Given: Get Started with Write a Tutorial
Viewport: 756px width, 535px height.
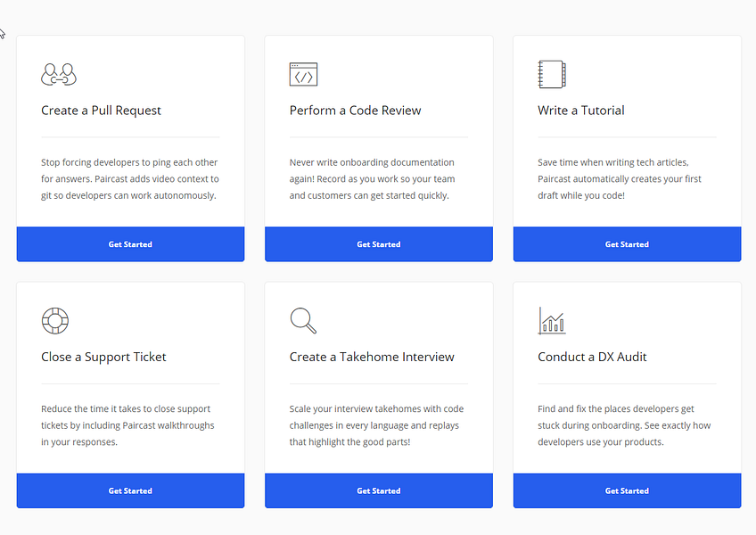Looking at the screenshot, I should (x=627, y=244).
